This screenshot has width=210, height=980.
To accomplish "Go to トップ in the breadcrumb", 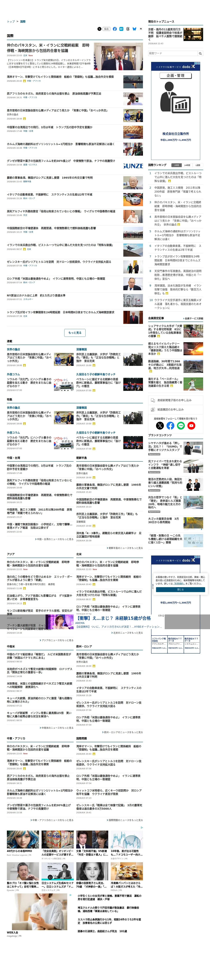I will (11, 22).
